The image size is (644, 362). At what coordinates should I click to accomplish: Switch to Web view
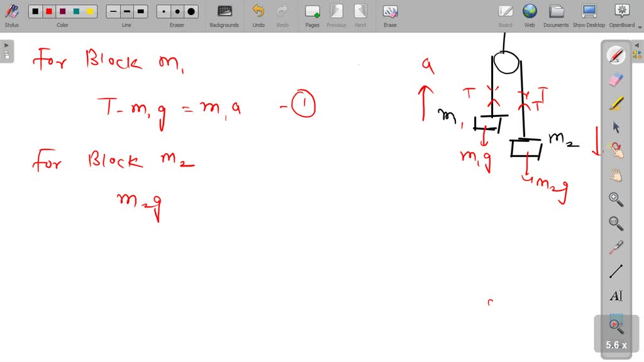(530, 15)
